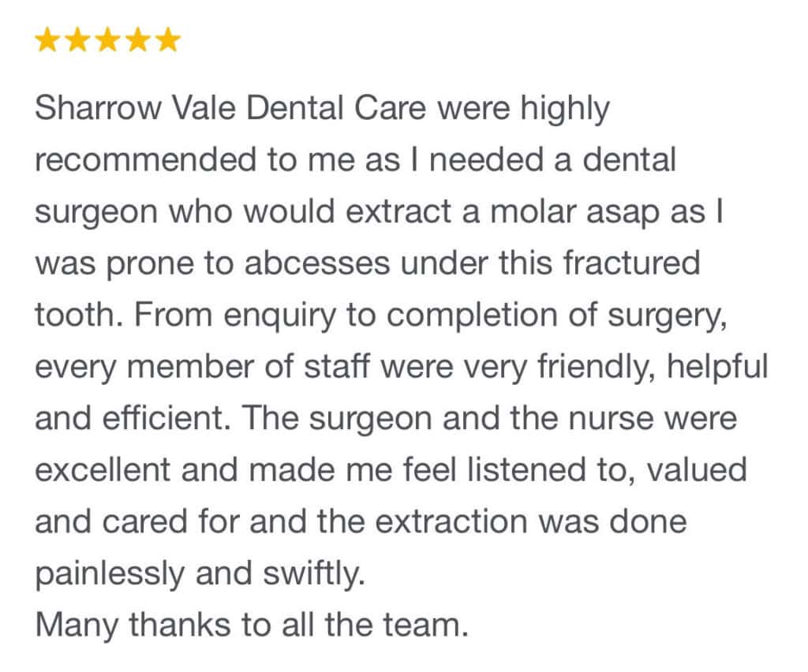
Task: Click the third gold star
Action: pyautogui.click(x=107, y=40)
